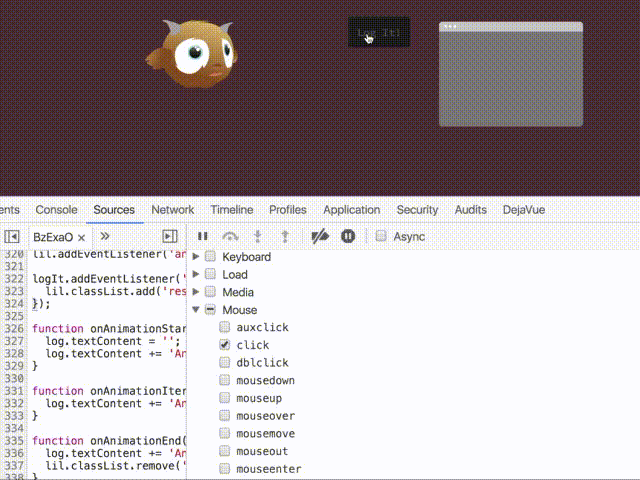Open the Console tab
Viewport: 640px width, 480px height.
(x=56, y=210)
